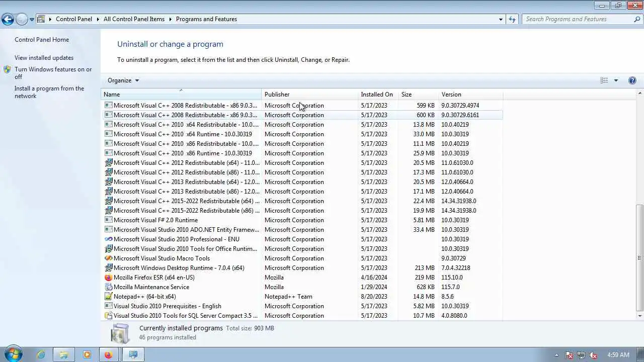The width and height of the screenshot is (644, 362).
Task: Select Visual Studio 2010 ADO.NET Entity Framework row
Action: pyautogui.click(x=302, y=230)
